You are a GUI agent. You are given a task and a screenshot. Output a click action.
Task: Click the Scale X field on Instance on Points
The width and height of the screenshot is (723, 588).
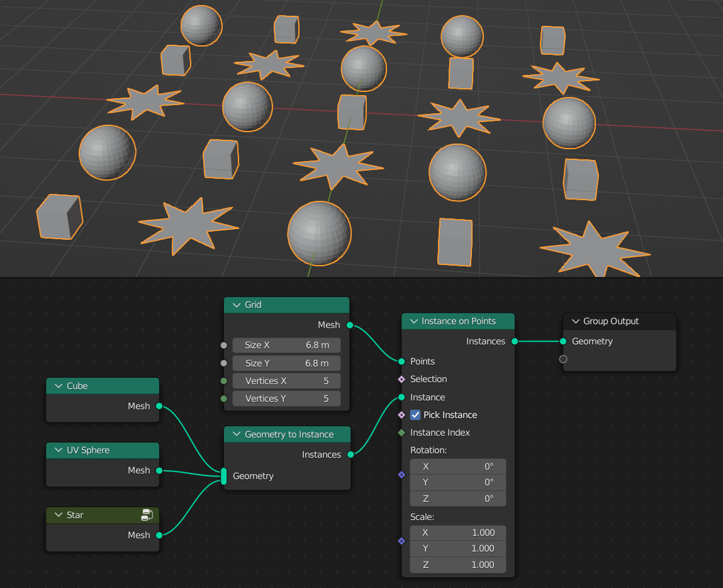coord(457,533)
